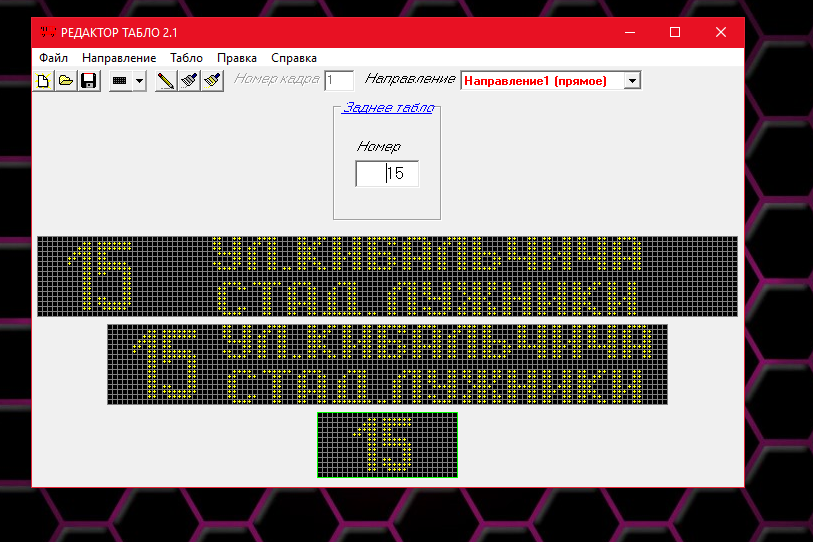Open the Табло menu
The image size is (813, 542).
pos(186,58)
